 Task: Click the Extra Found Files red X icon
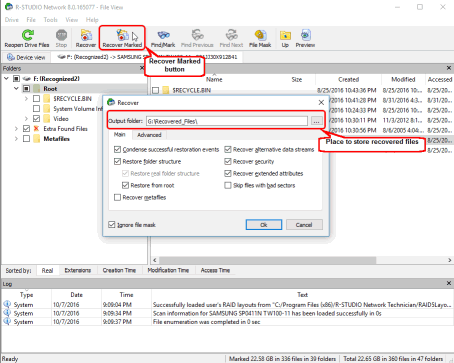coord(37,129)
